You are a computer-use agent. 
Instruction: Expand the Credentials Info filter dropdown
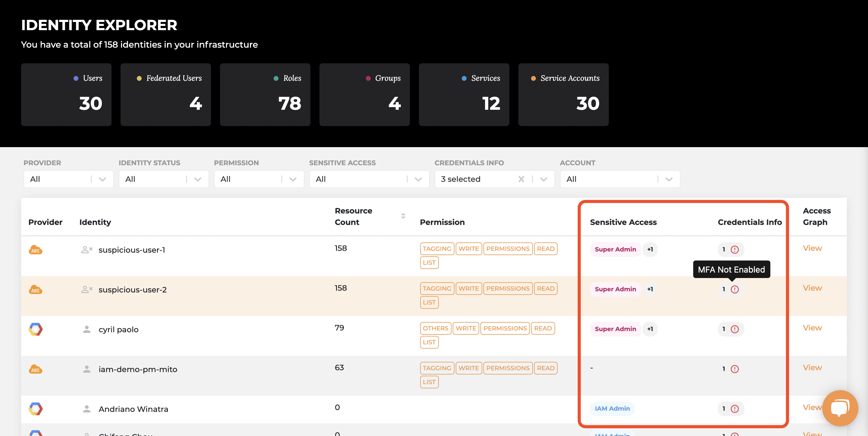tap(543, 179)
